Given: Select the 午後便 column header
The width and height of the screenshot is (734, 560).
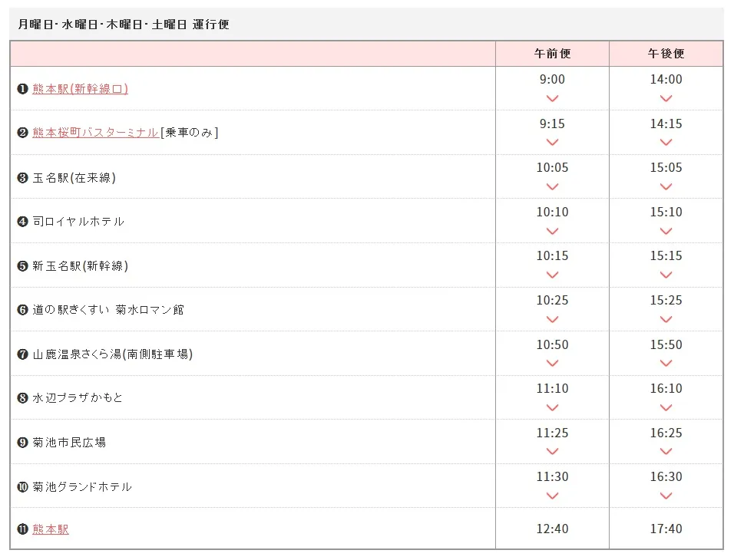Looking at the screenshot, I should click(666, 54).
